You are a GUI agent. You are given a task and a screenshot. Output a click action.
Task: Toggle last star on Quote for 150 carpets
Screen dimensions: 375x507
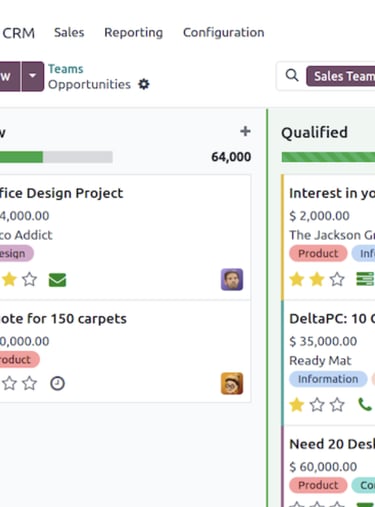click(x=29, y=383)
